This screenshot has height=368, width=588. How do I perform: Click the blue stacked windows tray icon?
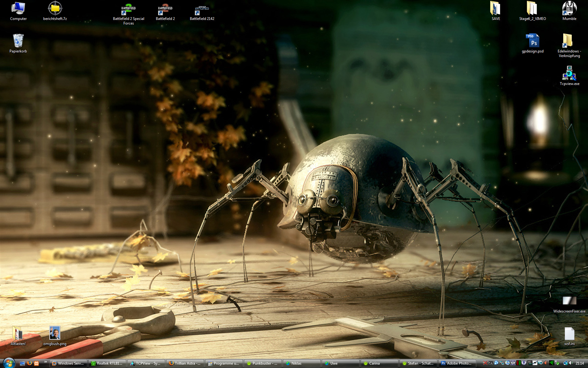click(496, 363)
